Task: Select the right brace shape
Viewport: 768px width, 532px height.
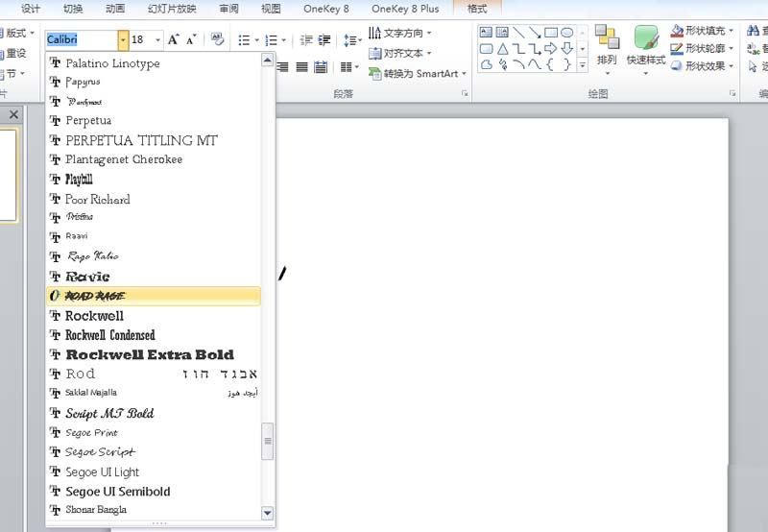Action: [566, 64]
